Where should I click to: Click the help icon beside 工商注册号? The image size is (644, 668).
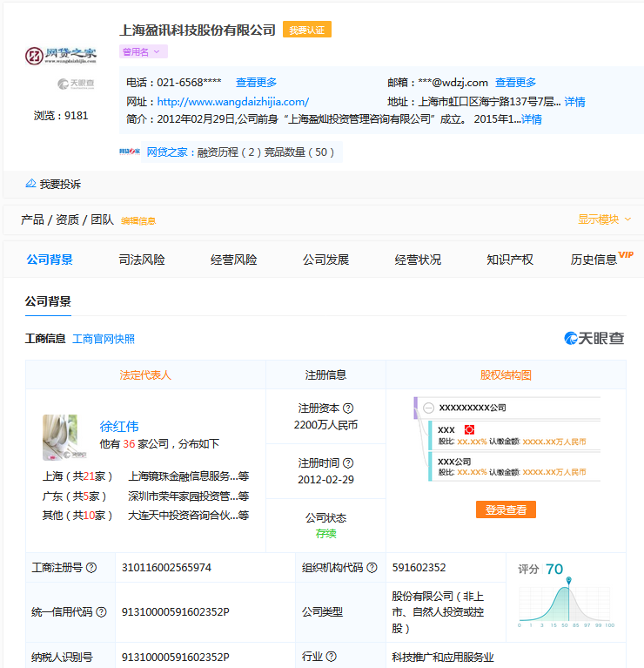(91, 568)
